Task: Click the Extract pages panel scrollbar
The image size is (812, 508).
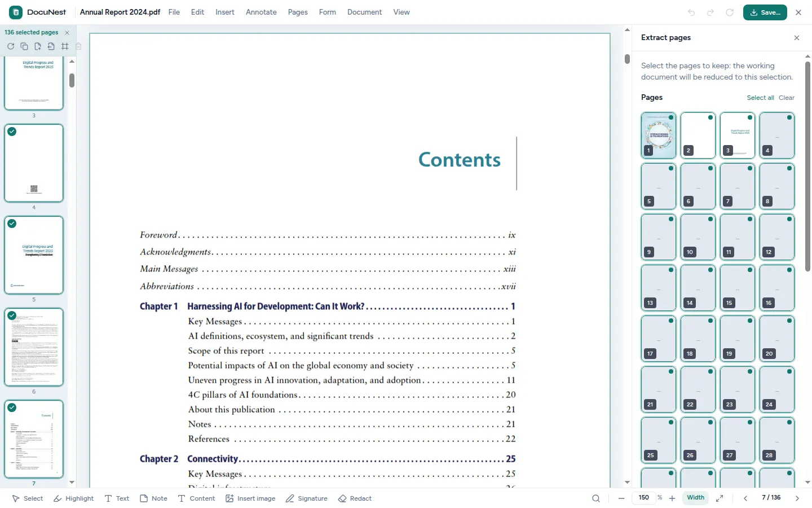Action: (x=807, y=167)
